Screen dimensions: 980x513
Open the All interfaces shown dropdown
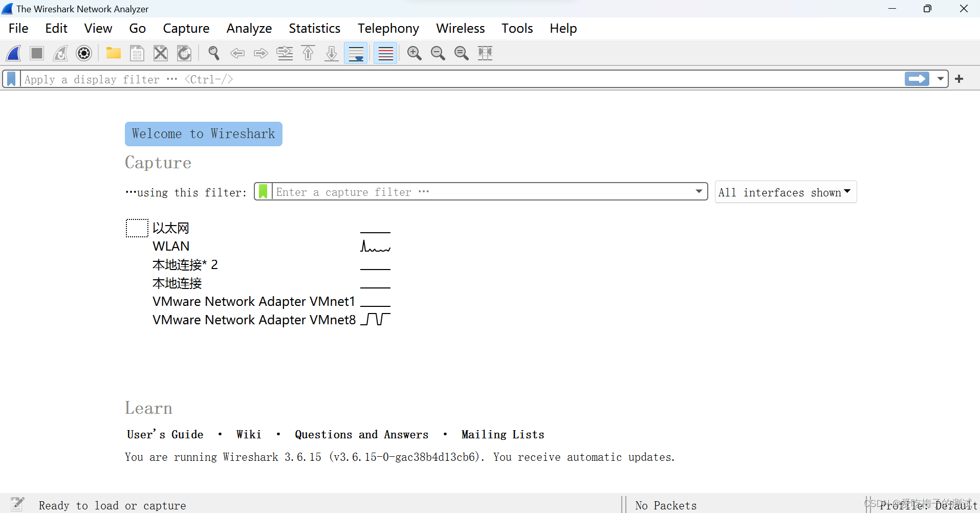click(786, 192)
